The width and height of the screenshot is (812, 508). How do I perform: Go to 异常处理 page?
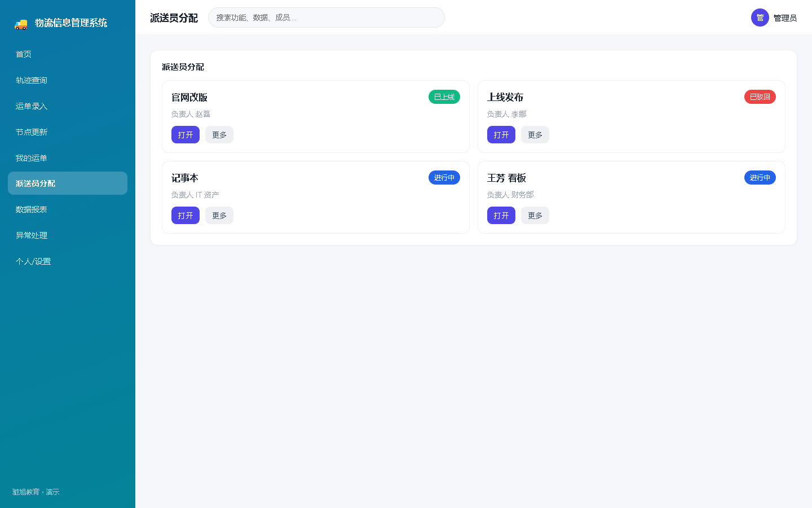pos(68,235)
